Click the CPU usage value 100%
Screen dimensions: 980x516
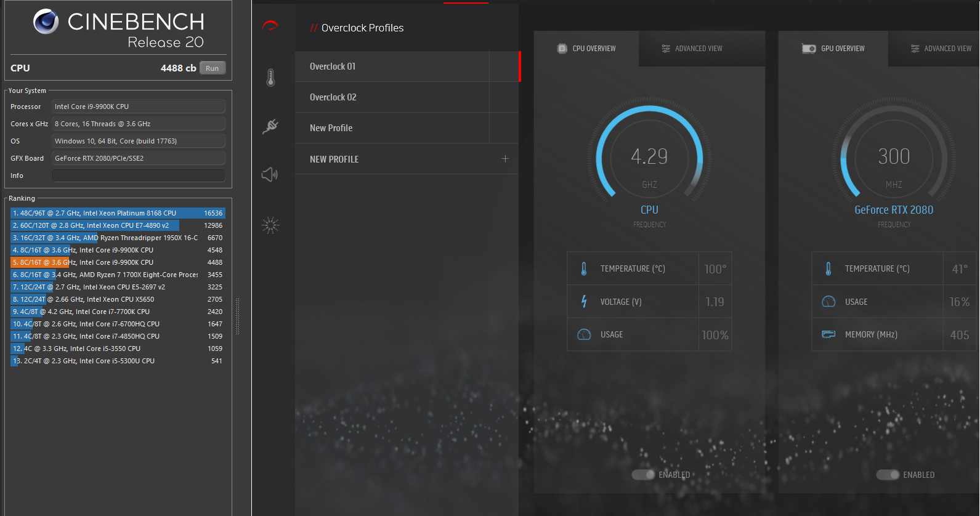715,335
